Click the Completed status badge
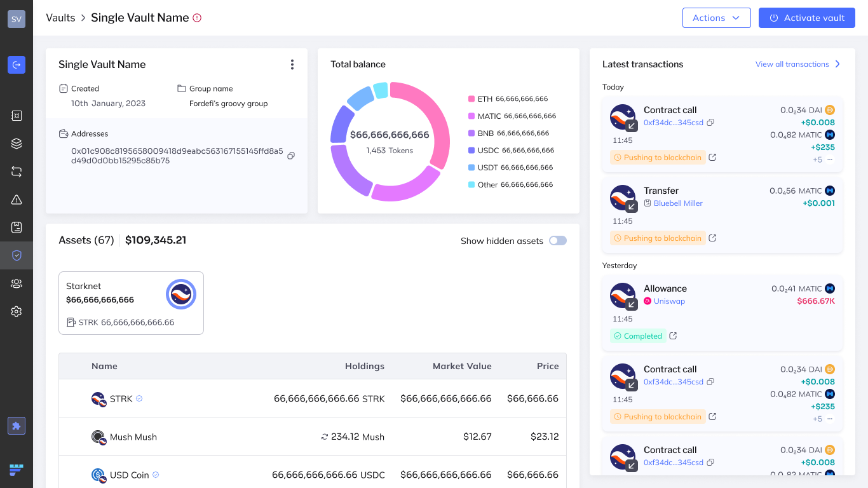The image size is (868, 488). click(638, 335)
